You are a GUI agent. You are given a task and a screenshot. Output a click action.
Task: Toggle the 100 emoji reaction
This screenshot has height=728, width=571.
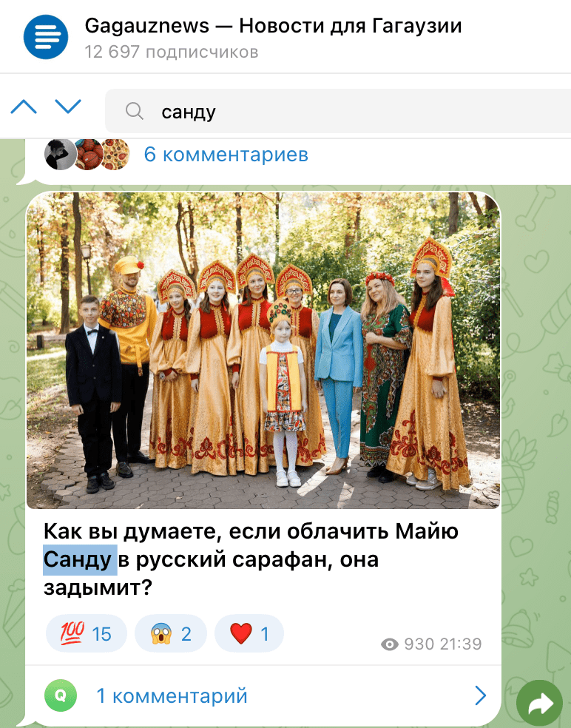pos(87,633)
